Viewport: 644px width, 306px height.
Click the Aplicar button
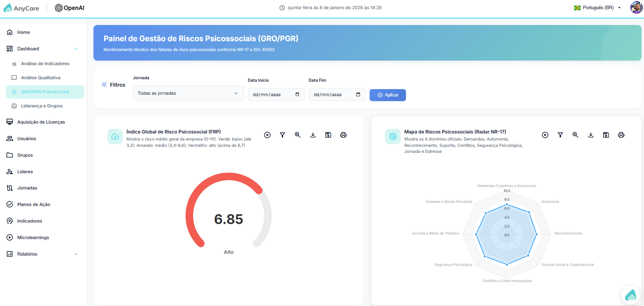[388, 95]
